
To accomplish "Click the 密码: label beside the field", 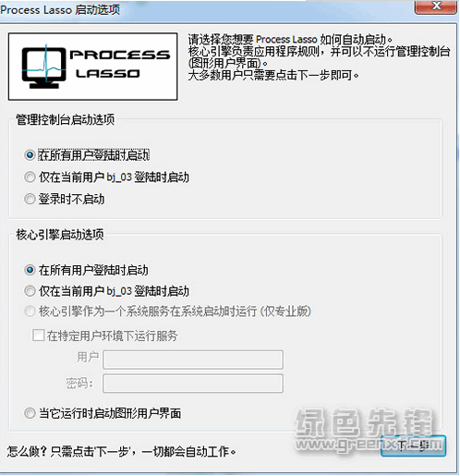I will click(x=79, y=384).
